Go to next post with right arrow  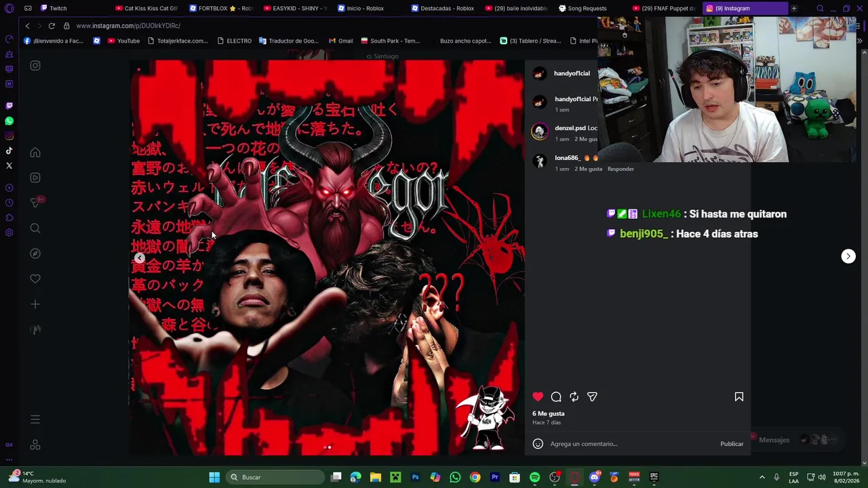[x=848, y=256]
